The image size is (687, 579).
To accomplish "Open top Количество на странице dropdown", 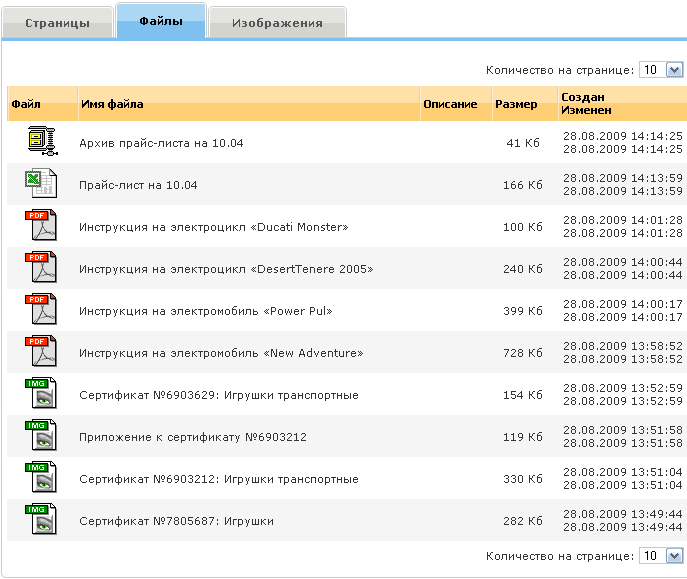I will point(661,70).
